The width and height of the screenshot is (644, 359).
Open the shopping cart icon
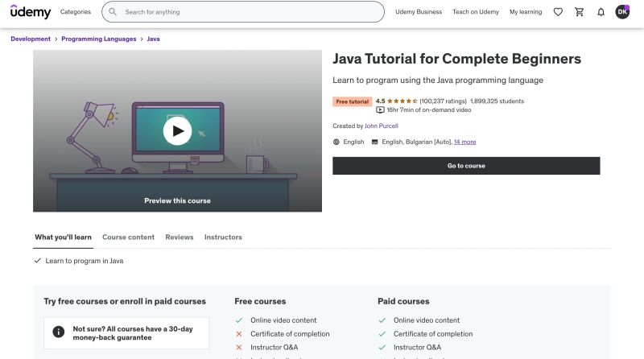tap(579, 12)
